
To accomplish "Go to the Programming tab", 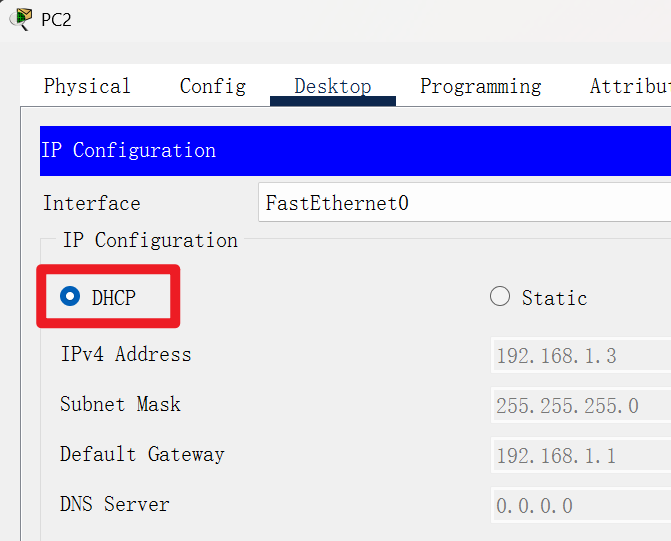I will point(481,86).
